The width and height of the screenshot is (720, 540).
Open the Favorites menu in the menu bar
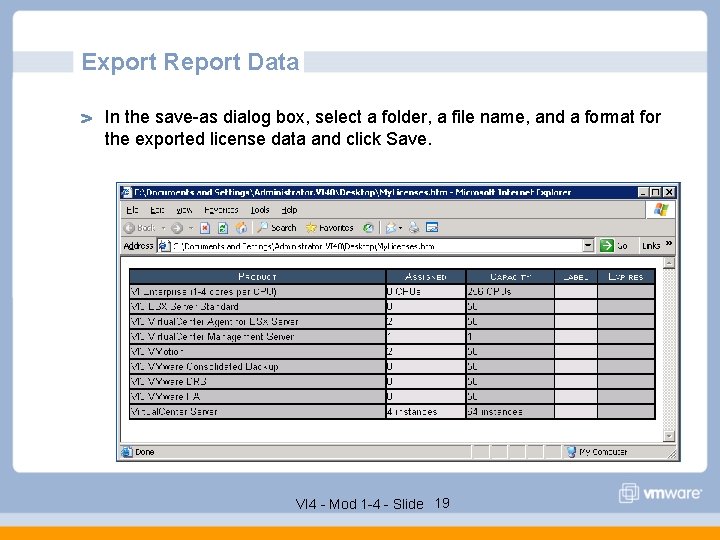click(221, 210)
